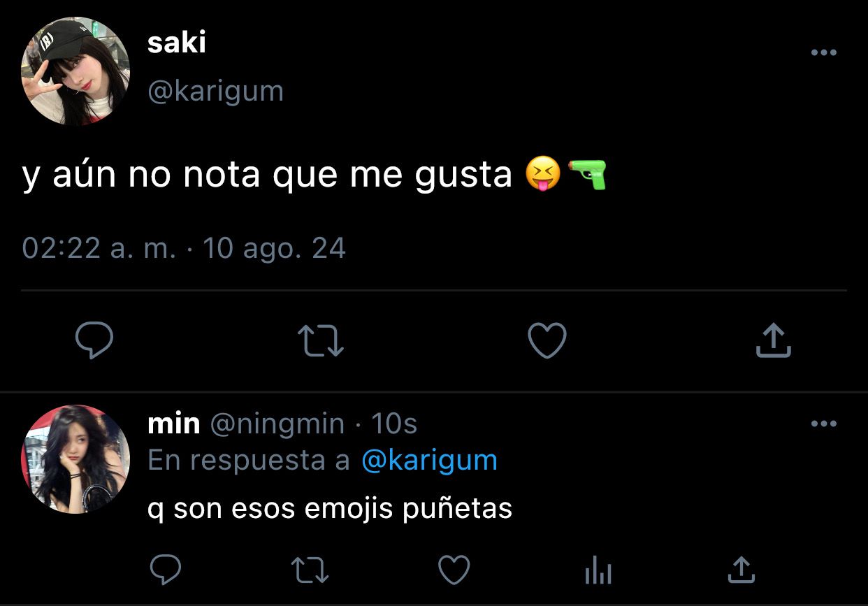Like saki's tweet with the heart icon
The image size is (868, 606).
click(x=547, y=340)
